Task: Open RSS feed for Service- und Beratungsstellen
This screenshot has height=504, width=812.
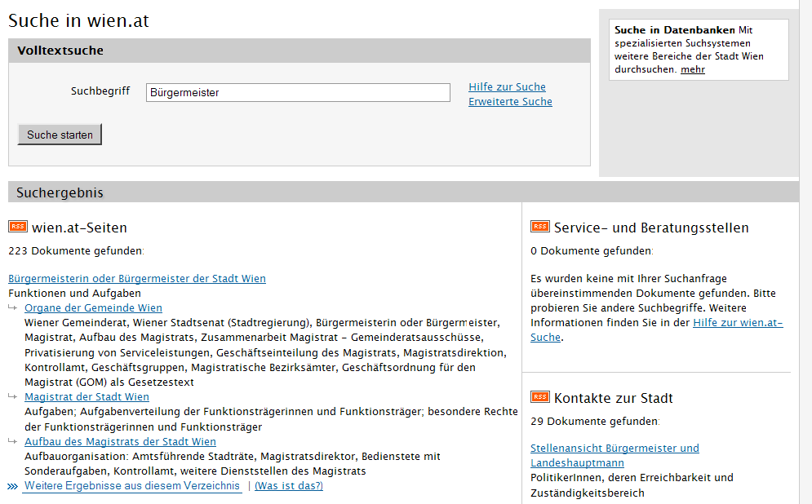Action: [539, 227]
